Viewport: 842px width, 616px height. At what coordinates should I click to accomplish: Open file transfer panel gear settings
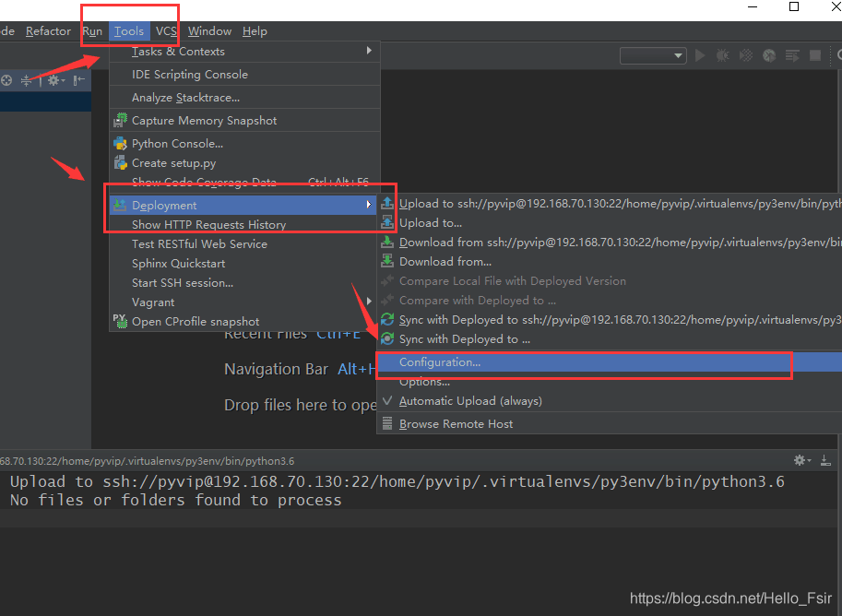[x=801, y=460]
